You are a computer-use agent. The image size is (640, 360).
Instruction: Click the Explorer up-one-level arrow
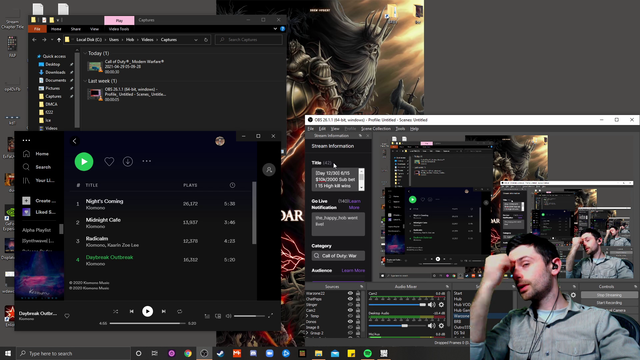[59, 40]
